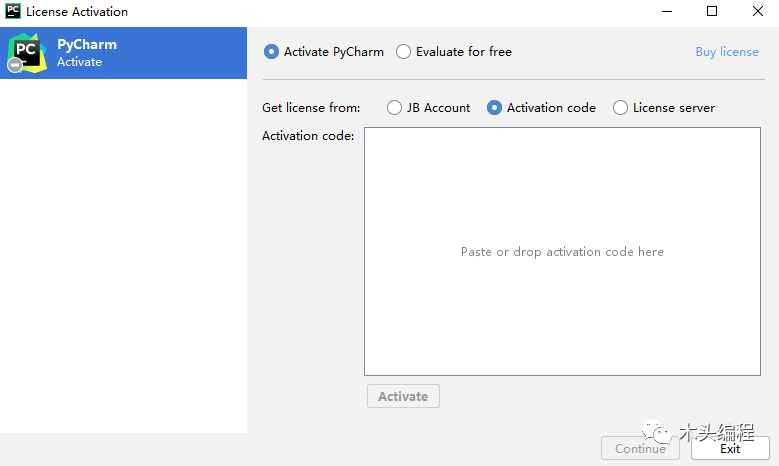Minimize the License Activation window
This screenshot has width=779, height=466.
(x=667, y=12)
